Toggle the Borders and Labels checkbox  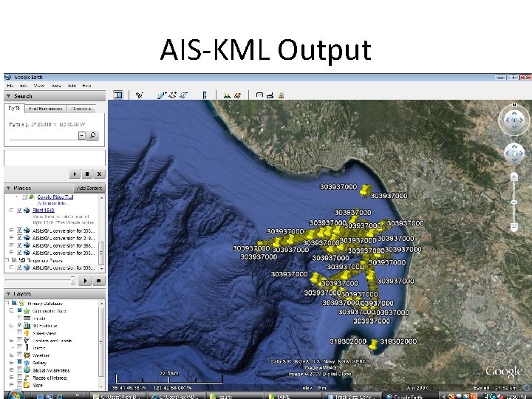(x=19, y=341)
